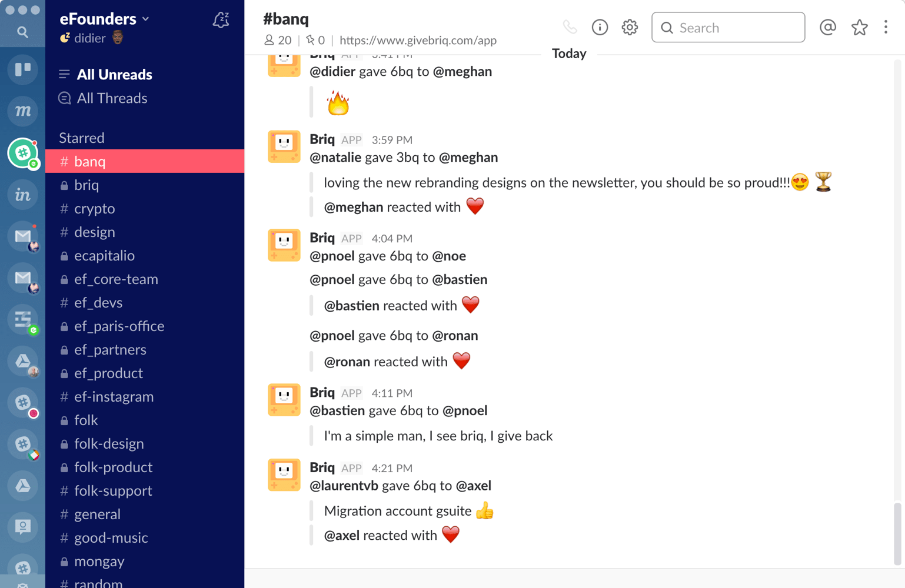Open the ef_product channel
Viewport: 905px width, 588px height.
pos(145,373)
